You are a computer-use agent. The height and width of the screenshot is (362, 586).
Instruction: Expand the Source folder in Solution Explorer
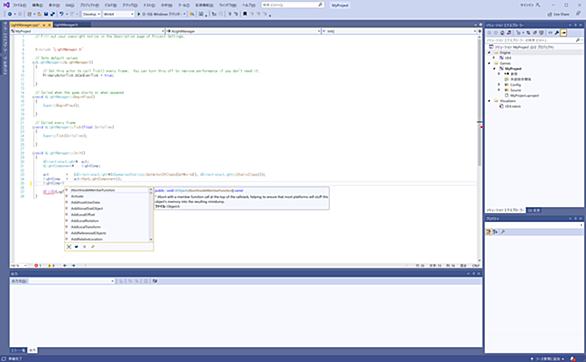(499, 90)
